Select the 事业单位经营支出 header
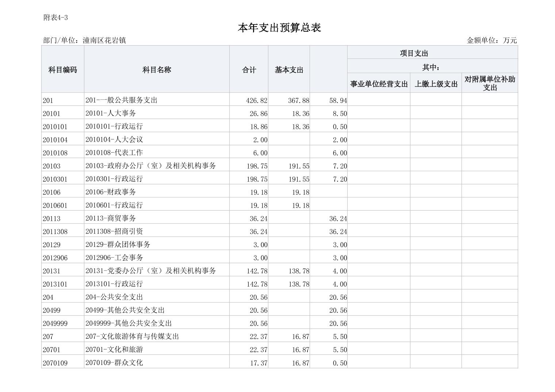 pos(379,84)
